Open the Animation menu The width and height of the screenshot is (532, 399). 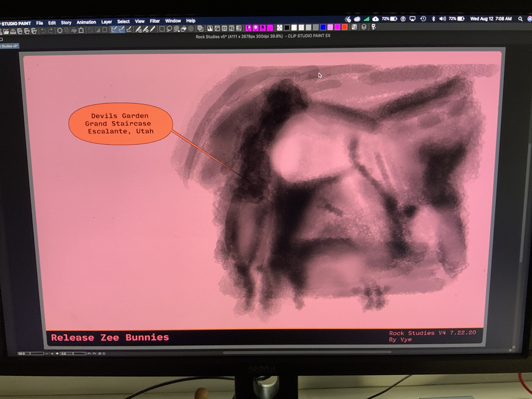pos(86,22)
